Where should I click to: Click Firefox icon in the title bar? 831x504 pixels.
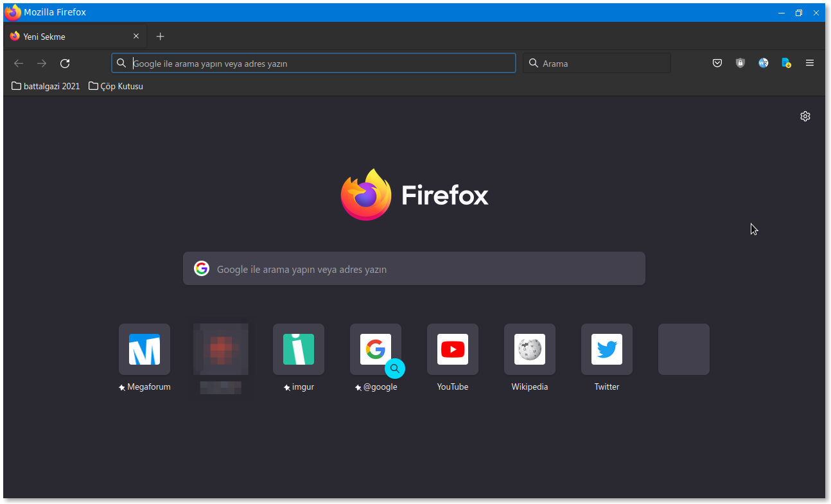pos(13,12)
